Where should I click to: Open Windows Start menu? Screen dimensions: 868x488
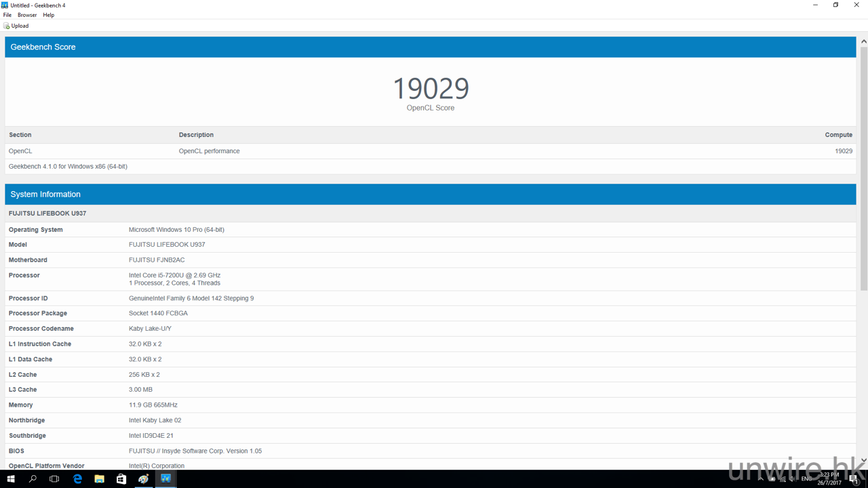tap(11, 479)
